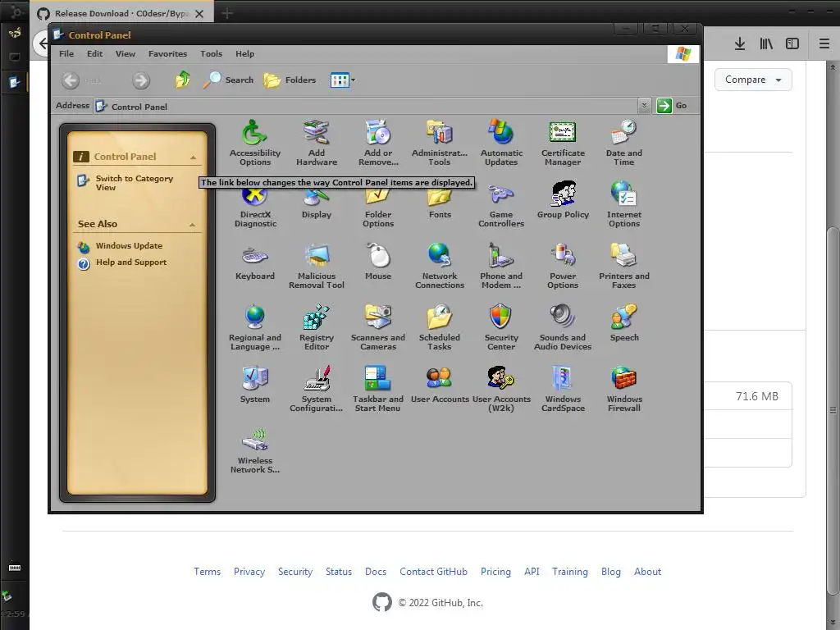Open Game Controllers applet
The image size is (840, 630).
(x=501, y=206)
